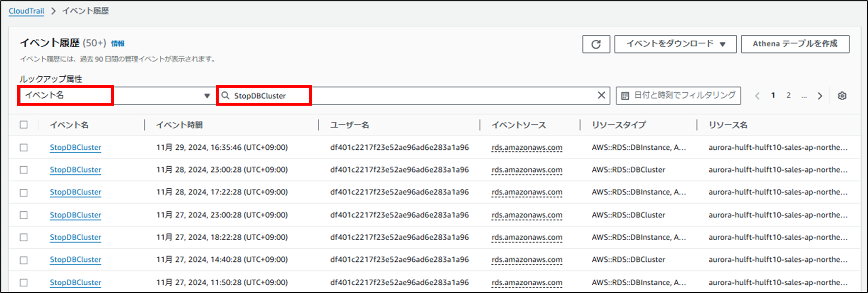Click AWS::RDS::DBCluster in 11月 28, 23:00:28 row
This screenshot has height=293, width=868.
629,170
